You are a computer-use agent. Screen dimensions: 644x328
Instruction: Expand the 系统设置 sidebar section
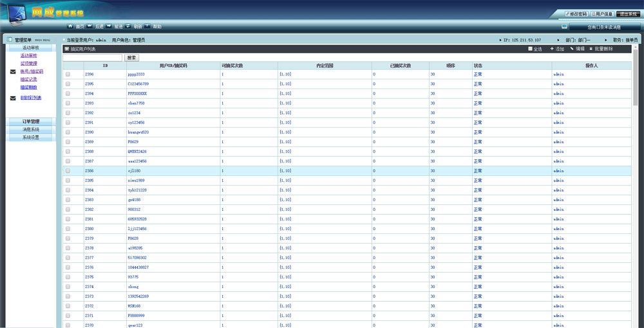[31, 137]
